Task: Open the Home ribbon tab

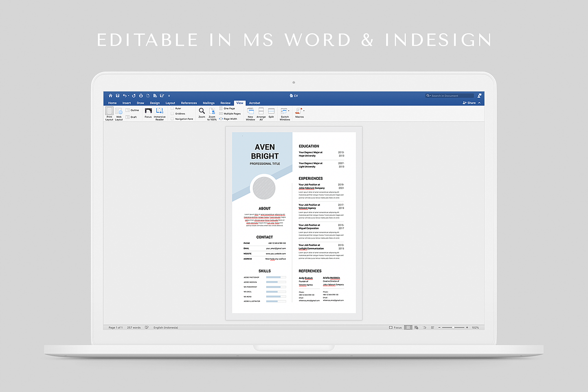Action: [x=112, y=103]
